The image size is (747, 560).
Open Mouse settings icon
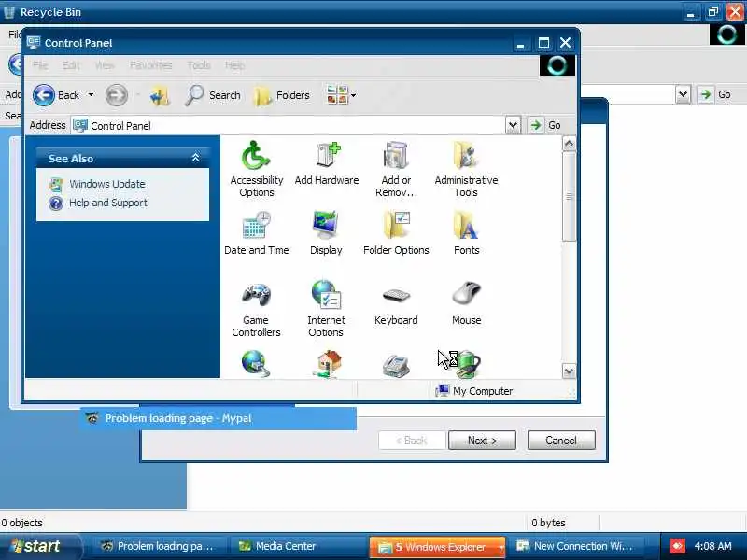click(466, 304)
